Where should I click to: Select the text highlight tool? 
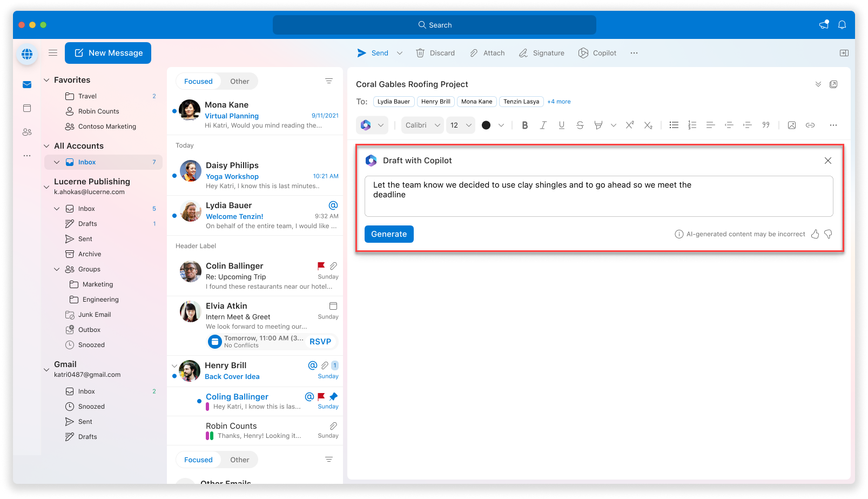click(598, 125)
